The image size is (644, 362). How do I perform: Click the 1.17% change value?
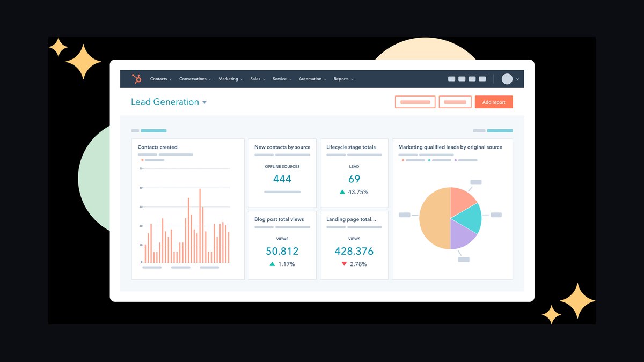287,264
